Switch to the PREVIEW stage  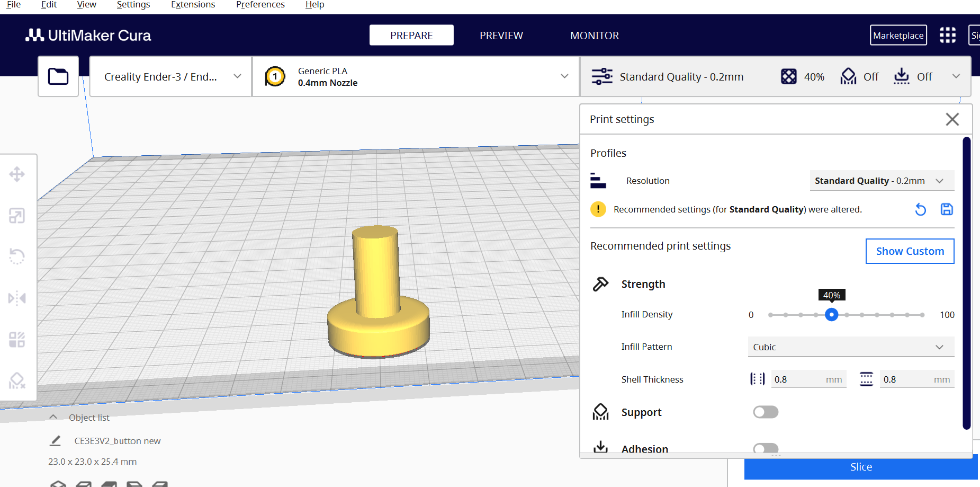(x=501, y=35)
